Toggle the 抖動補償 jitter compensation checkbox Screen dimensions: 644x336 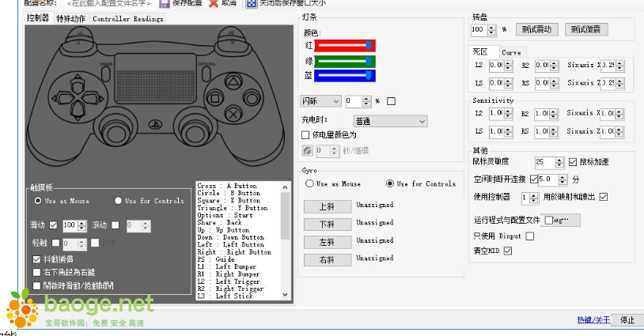click(37, 259)
